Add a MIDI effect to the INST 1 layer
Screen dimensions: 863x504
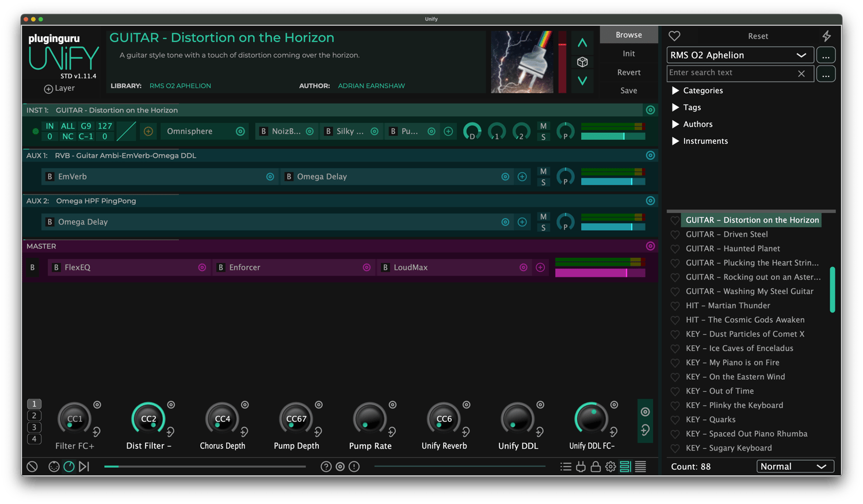(x=148, y=131)
